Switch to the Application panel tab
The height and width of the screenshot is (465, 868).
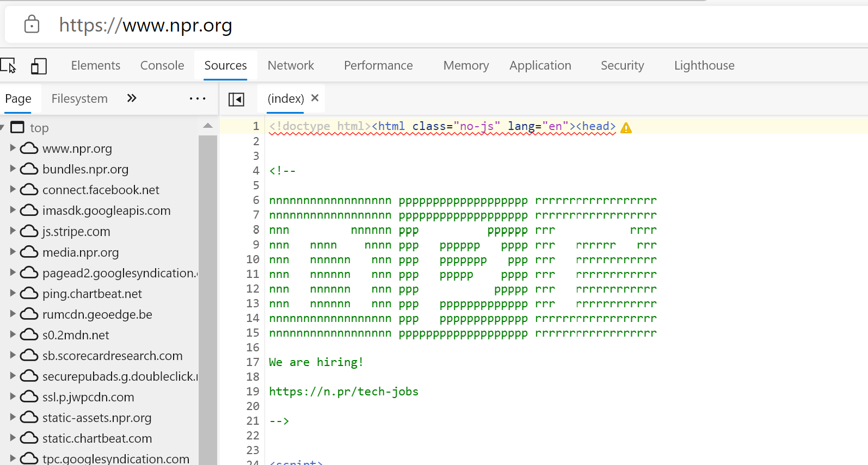[x=540, y=66]
